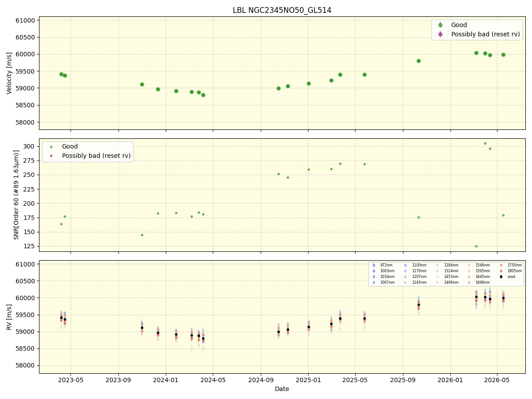Click the 1595nm legend entry
The image size is (532, 399).
pos(483,271)
